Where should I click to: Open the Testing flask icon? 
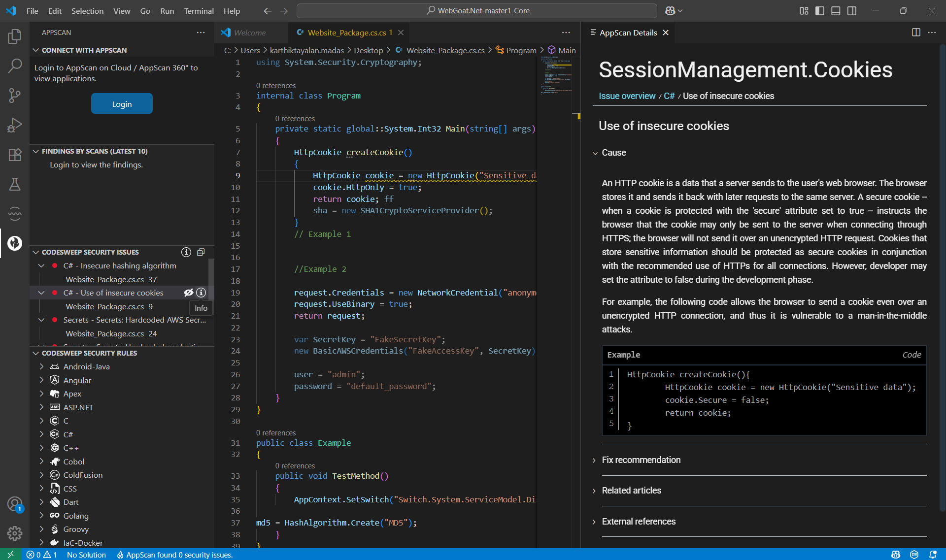tap(15, 184)
